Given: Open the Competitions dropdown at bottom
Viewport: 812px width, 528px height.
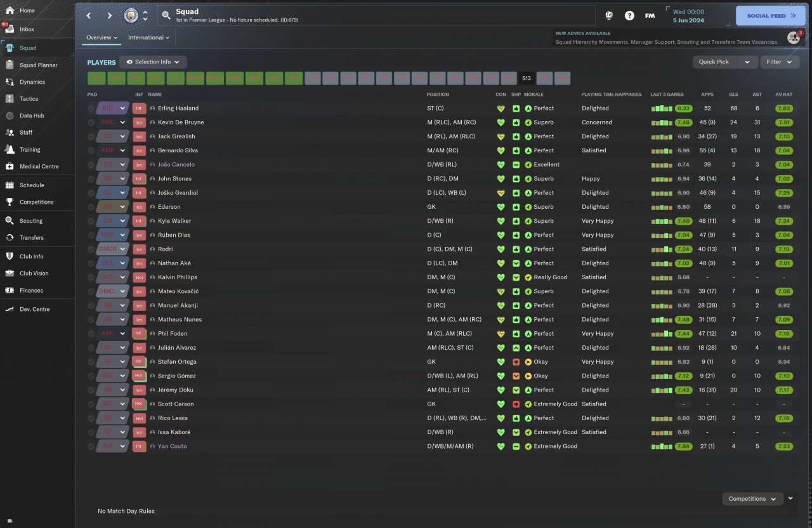Looking at the screenshot, I should [x=752, y=499].
